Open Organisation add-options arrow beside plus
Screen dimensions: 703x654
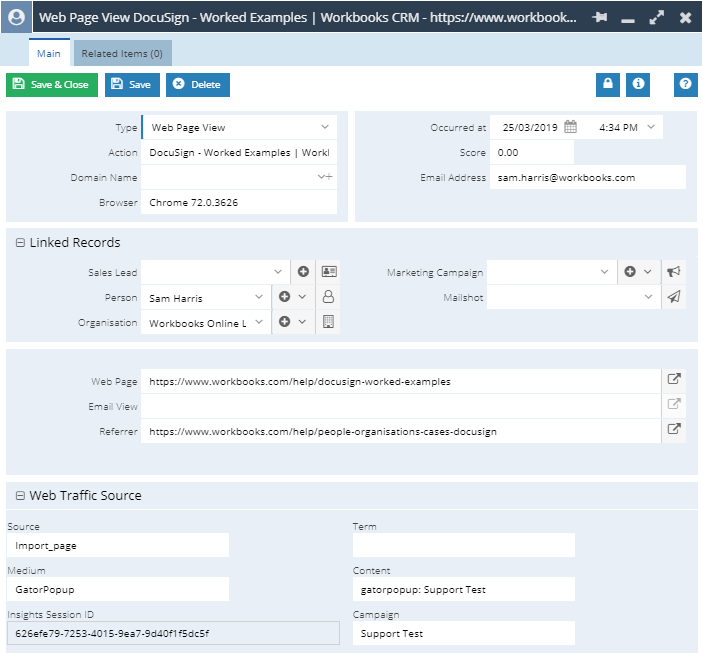(x=302, y=322)
